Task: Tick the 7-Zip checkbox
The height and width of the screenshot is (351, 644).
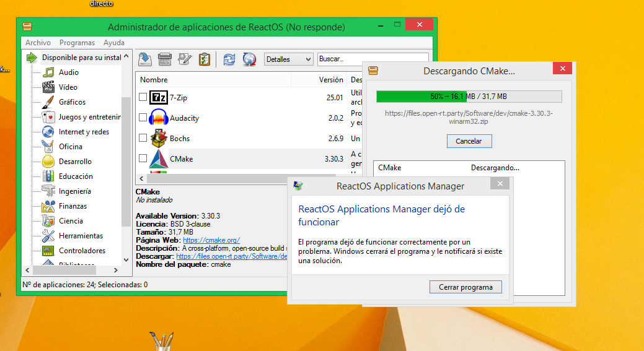Action: pyautogui.click(x=143, y=97)
